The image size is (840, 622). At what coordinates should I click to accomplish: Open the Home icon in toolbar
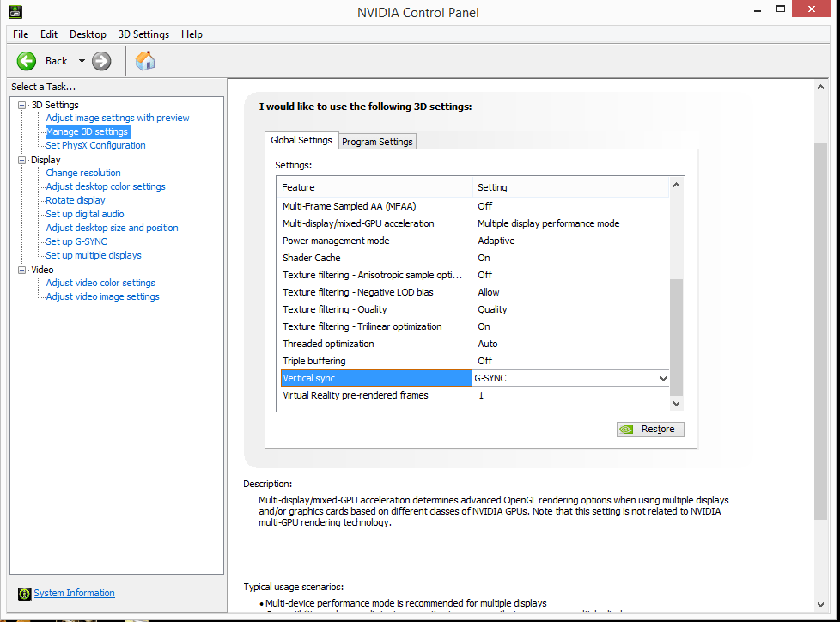[x=145, y=60]
